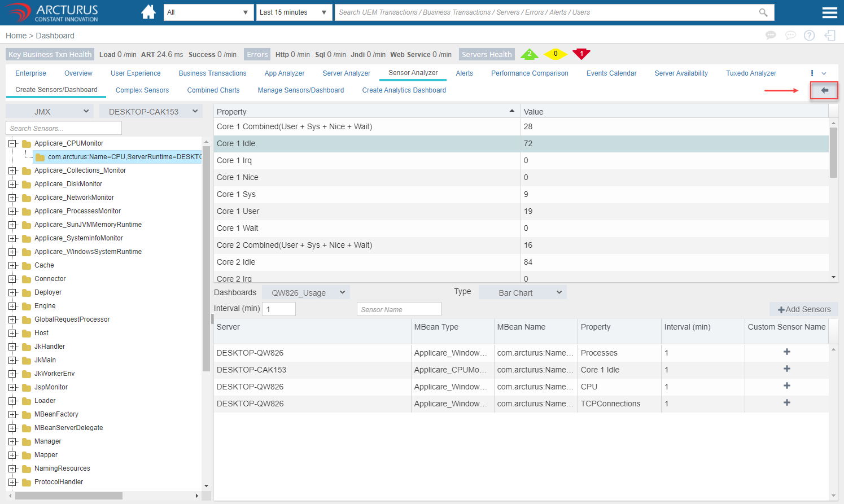Click the back arrow button
Screen dimensions: 844x504
coord(824,90)
